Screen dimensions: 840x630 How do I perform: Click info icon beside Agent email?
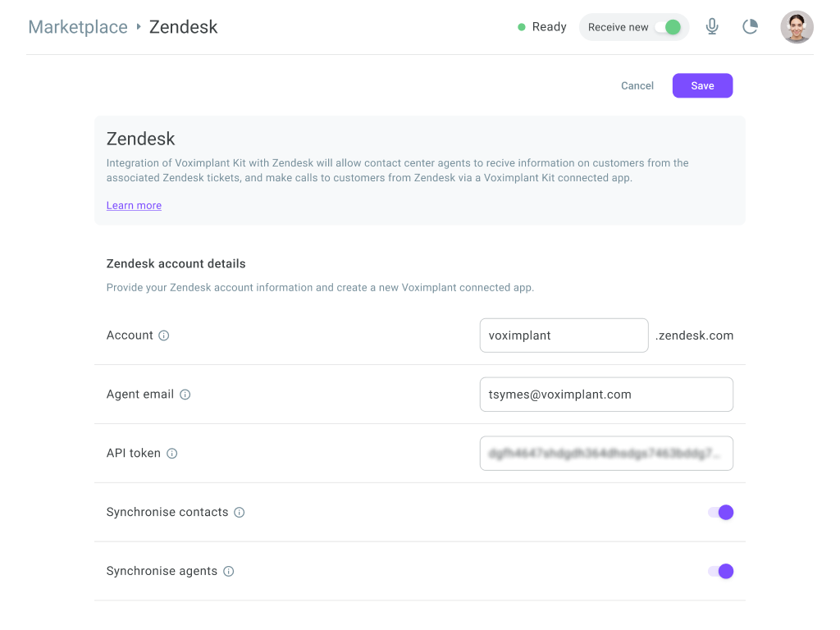[x=185, y=395]
